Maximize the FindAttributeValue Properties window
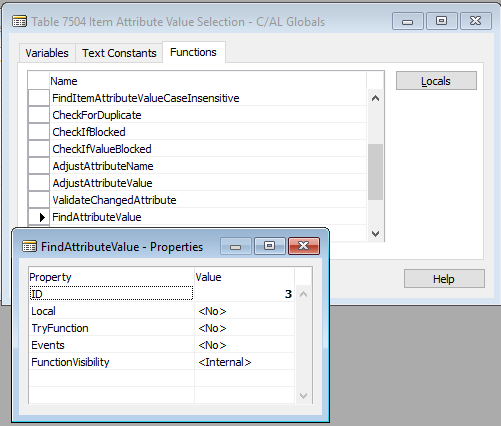501x426 pixels. [270, 246]
